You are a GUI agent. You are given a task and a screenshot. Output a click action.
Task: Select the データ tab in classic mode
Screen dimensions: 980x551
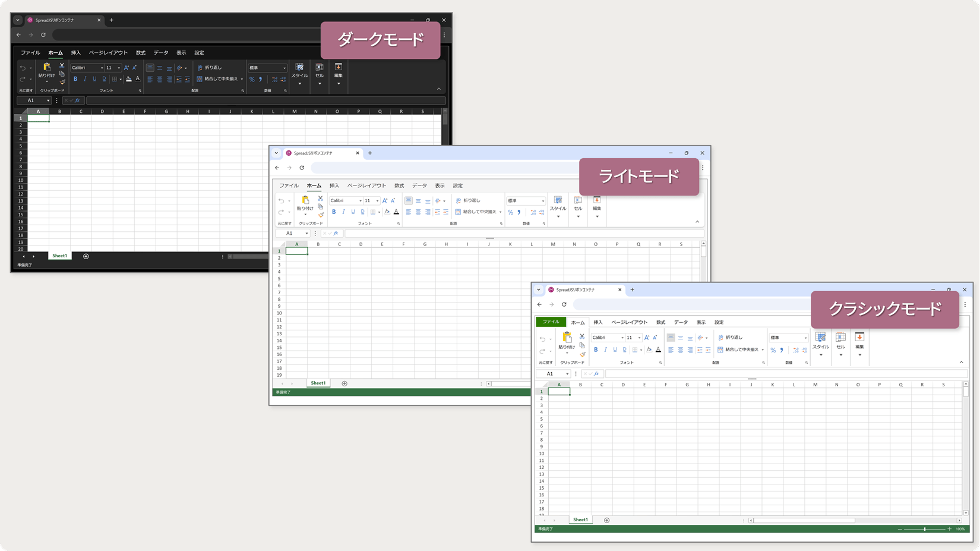(681, 322)
